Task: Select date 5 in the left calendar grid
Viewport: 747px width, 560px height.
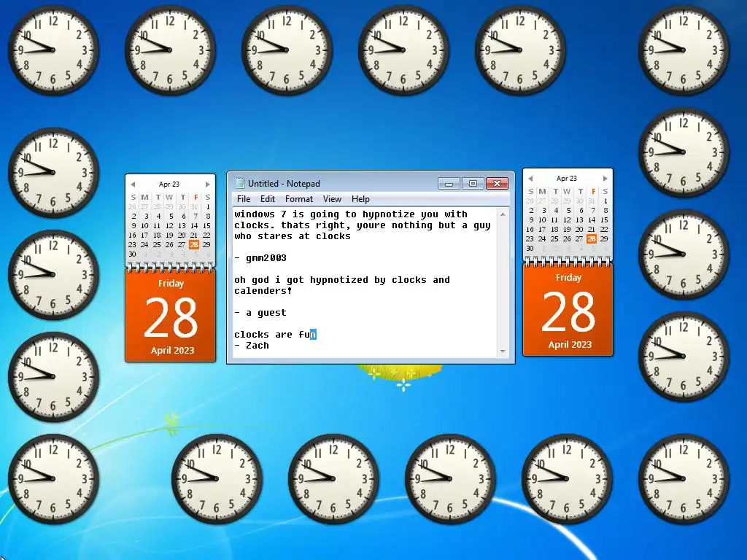Action: (171, 216)
